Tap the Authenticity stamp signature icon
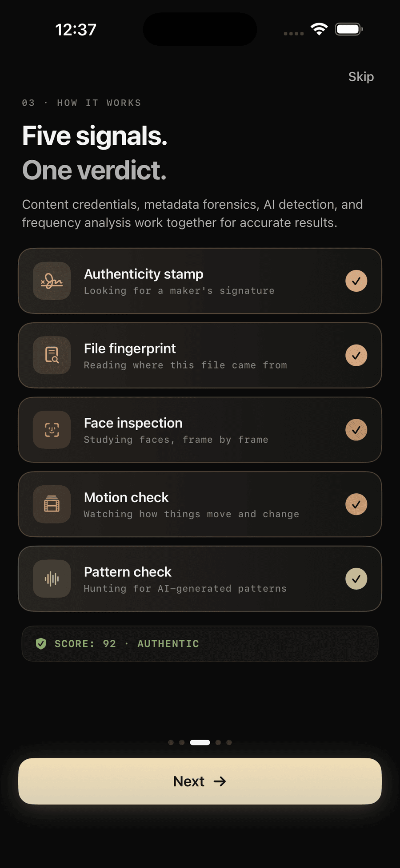Viewport: 400px width, 868px height. pos(52,281)
